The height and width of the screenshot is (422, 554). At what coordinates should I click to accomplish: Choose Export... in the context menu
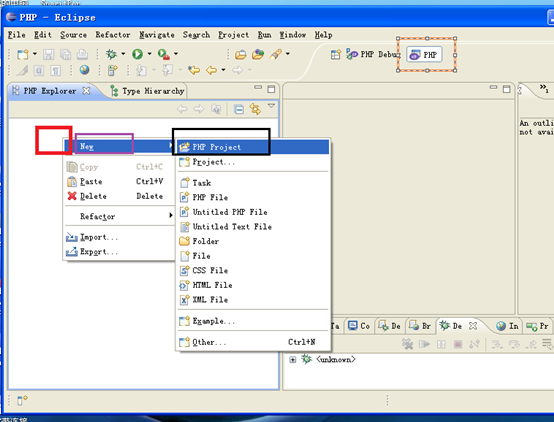tap(119, 252)
